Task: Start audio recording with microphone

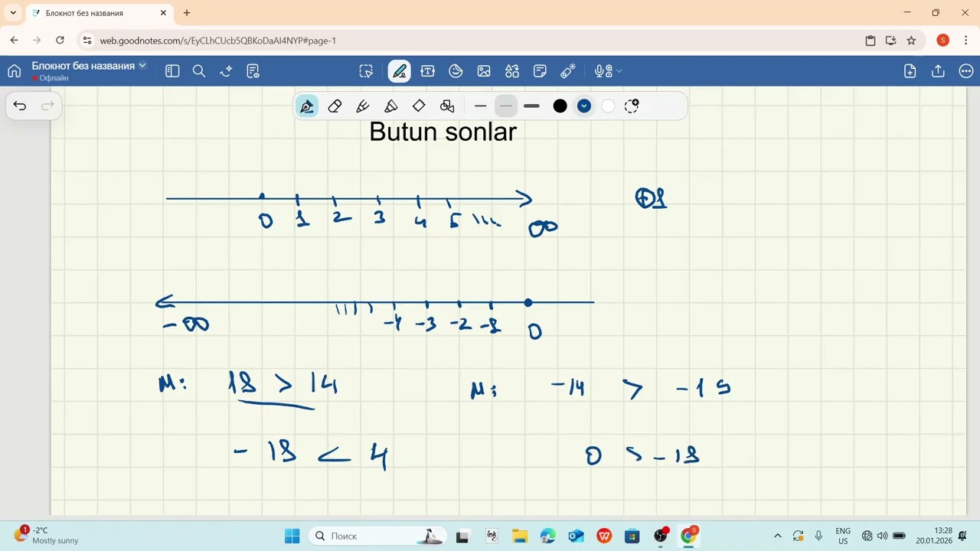Action: (603, 71)
